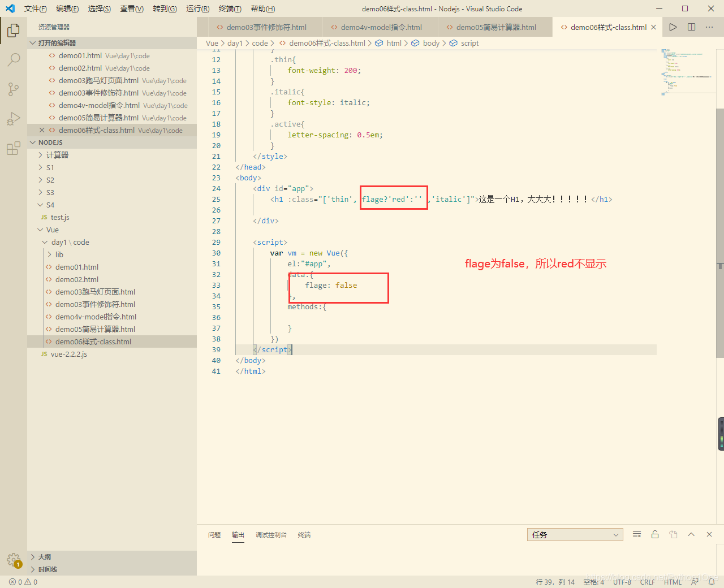Change line ending via CRLF
The width and height of the screenshot is (724, 588).
(648, 582)
